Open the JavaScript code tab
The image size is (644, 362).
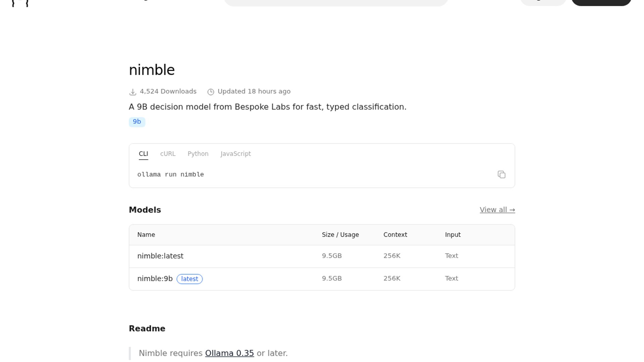pos(235,154)
